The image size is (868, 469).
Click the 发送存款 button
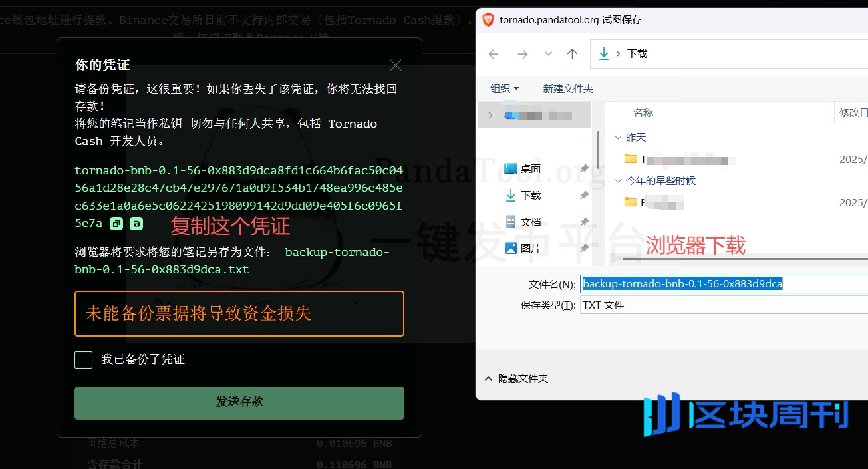pyautogui.click(x=239, y=402)
